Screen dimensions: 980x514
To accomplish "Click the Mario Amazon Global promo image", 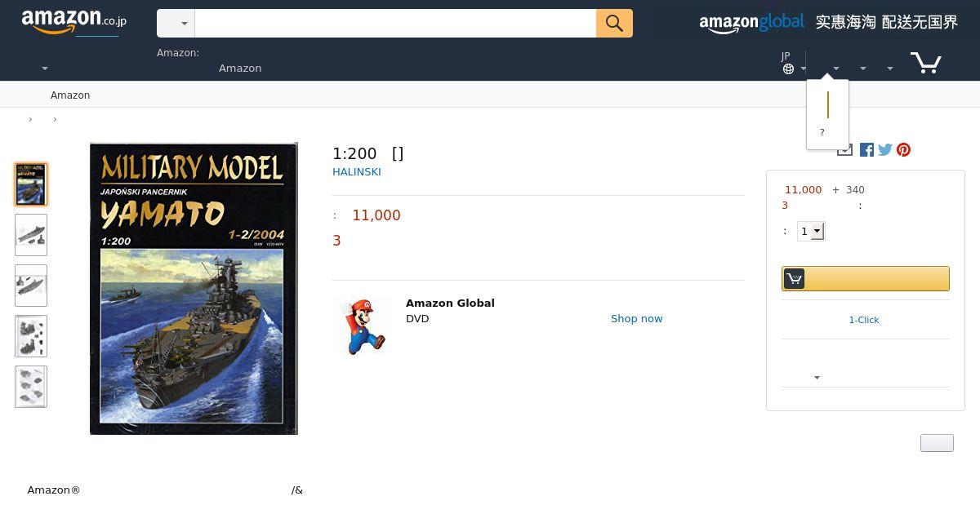I will (363, 326).
